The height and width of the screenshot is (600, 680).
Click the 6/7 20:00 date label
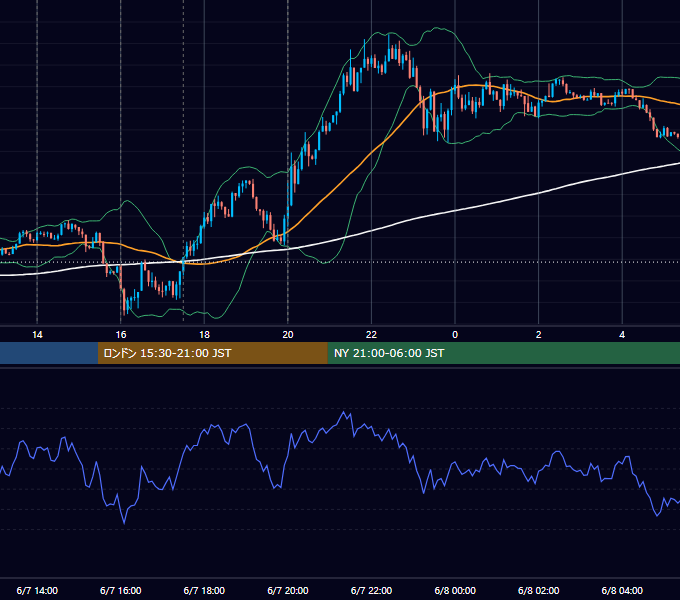point(288,590)
